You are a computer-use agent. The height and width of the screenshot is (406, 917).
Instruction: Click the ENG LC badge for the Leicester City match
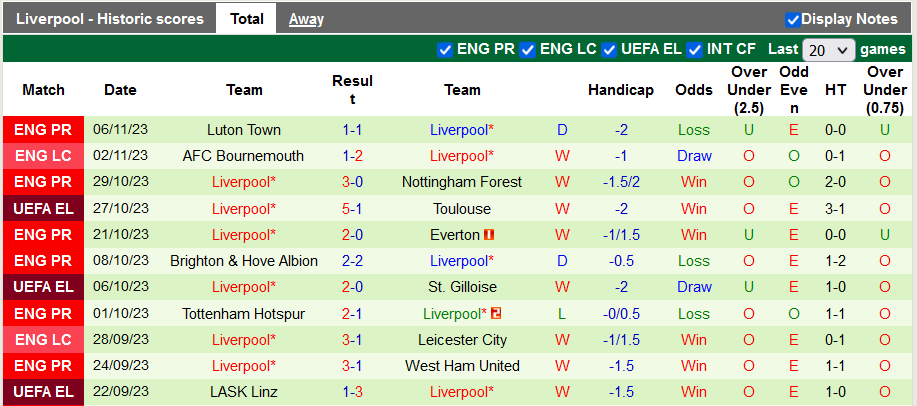[x=43, y=340]
